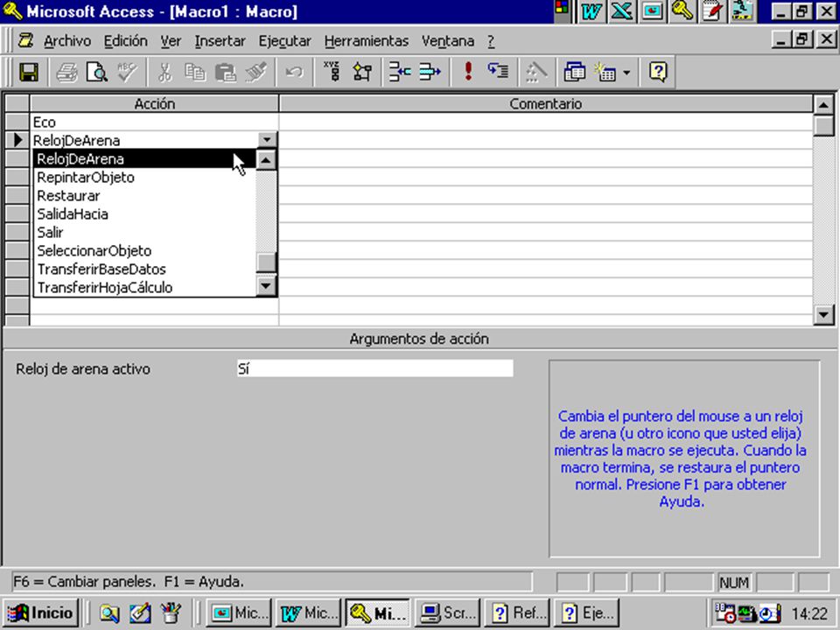Click the key icon in Office shortcut bar
Image resolution: width=840 pixels, height=630 pixels.
[682, 11]
